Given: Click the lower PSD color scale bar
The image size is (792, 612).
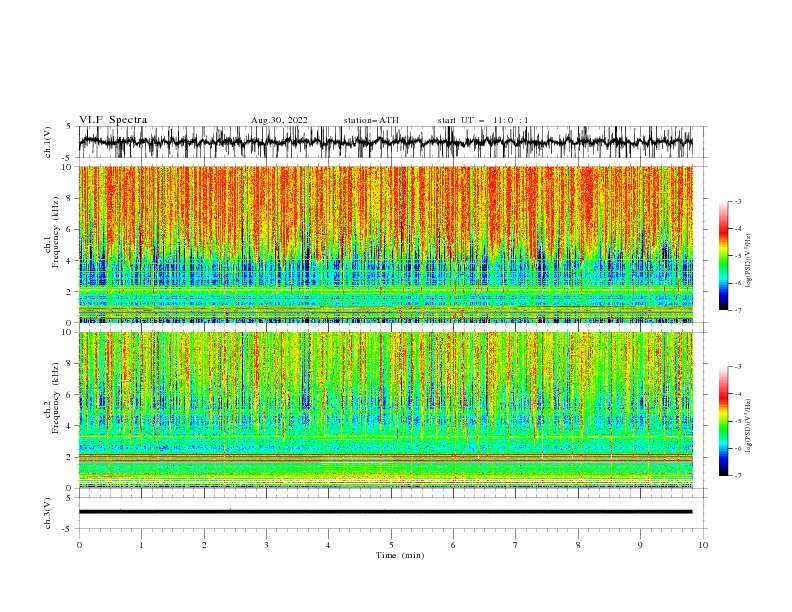Looking at the screenshot, I should (723, 421).
